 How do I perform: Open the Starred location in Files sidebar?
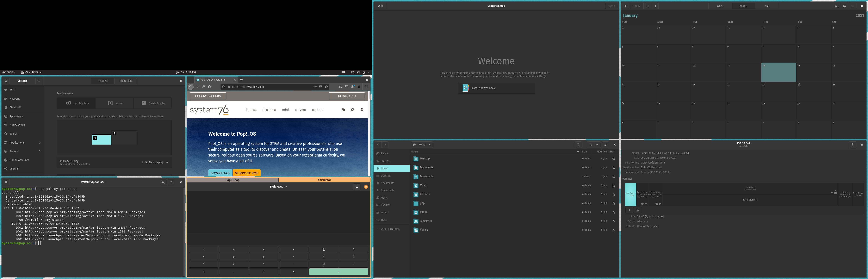coord(392,161)
